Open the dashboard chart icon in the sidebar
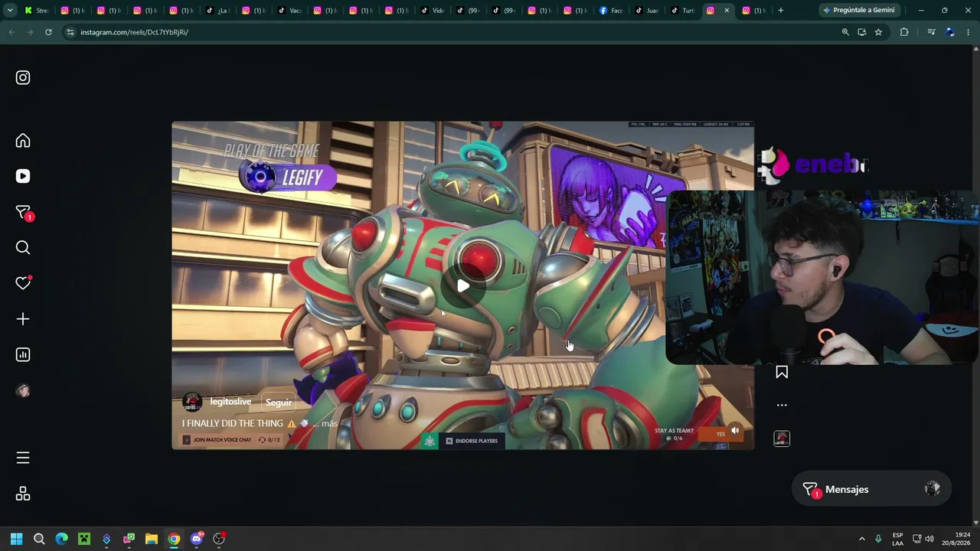 pos(23,354)
